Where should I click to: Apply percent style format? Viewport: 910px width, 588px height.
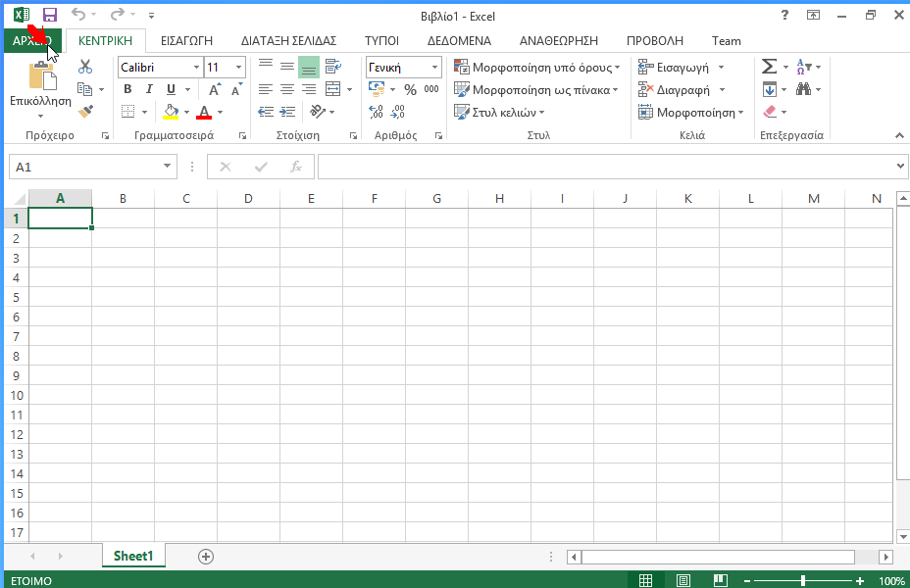pos(410,89)
